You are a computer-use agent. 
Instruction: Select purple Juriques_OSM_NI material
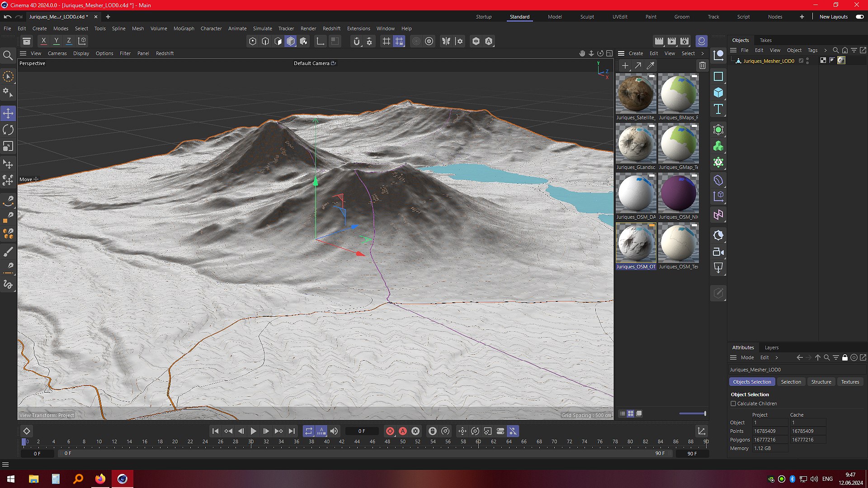point(678,193)
